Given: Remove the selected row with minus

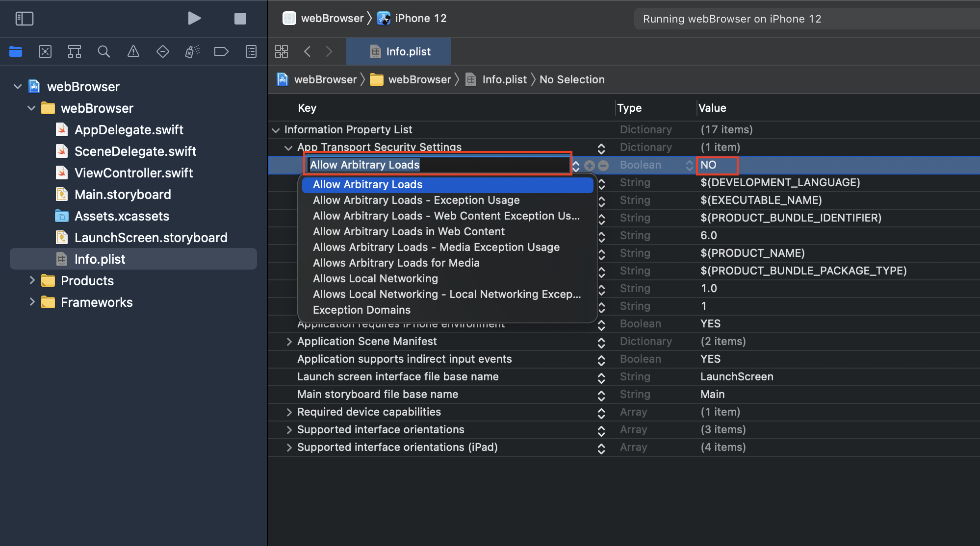Looking at the screenshot, I should (603, 166).
